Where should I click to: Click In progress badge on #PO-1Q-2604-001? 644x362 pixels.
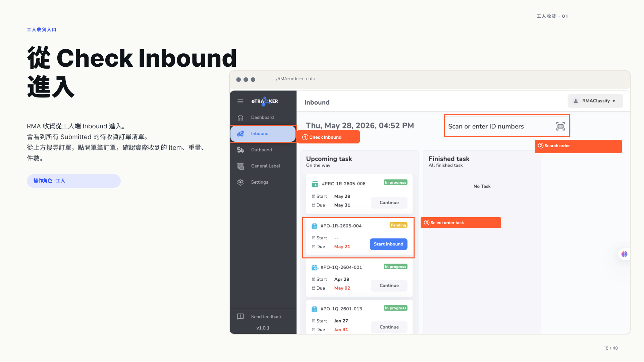395,267
